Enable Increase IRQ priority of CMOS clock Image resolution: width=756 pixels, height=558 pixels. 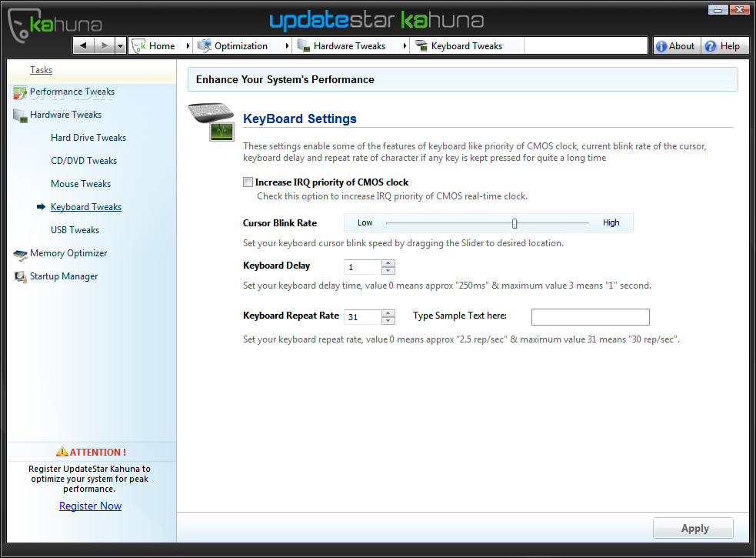click(x=248, y=182)
